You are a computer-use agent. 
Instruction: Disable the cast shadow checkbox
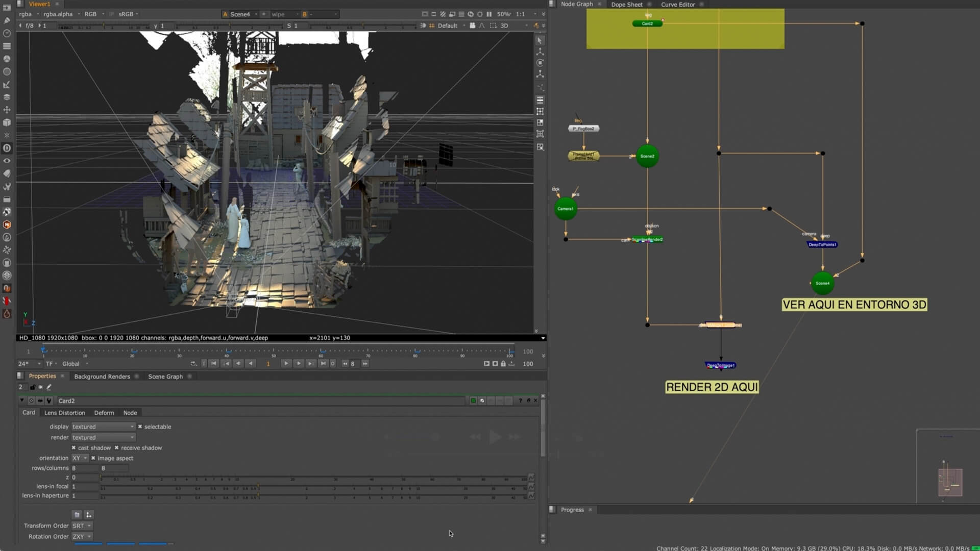click(x=74, y=447)
